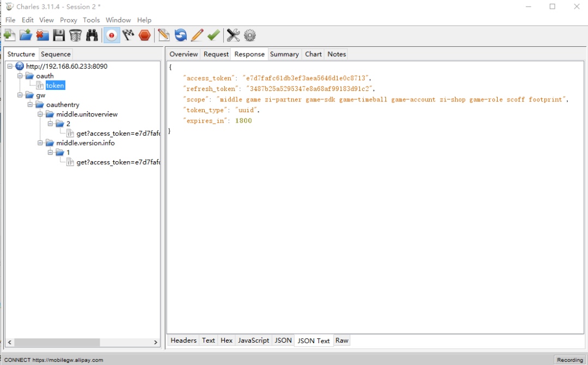The image size is (588, 365).
Task: Select the middle.version.info folder label
Action: [85, 143]
